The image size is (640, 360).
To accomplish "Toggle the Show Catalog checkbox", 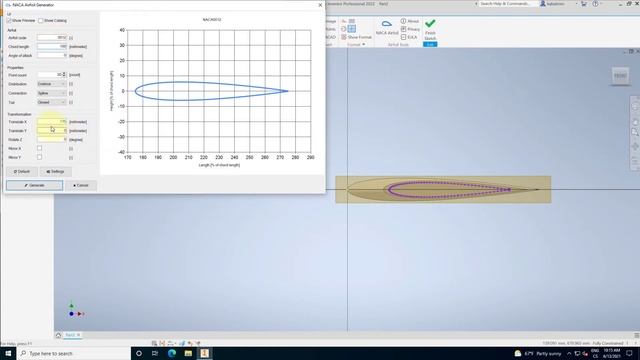I will tap(40, 20).
